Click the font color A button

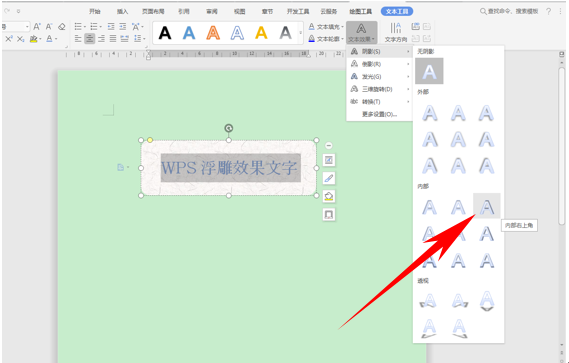pos(50,38)
